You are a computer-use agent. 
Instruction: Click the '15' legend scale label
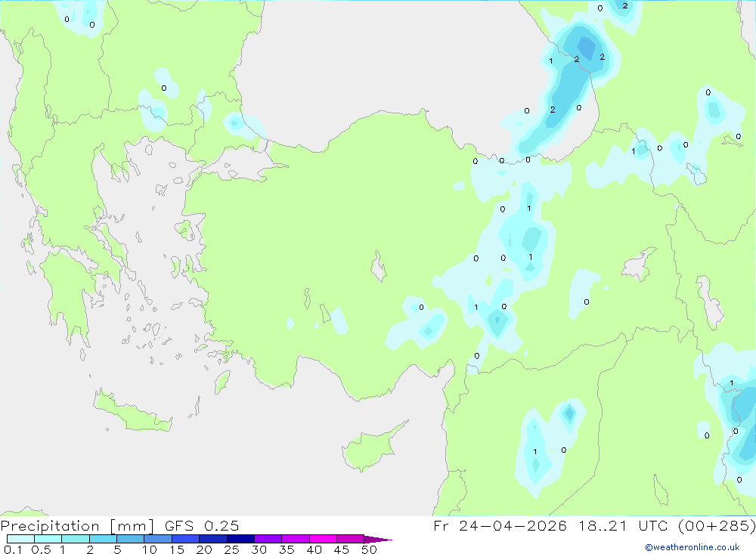coord(177,549)
